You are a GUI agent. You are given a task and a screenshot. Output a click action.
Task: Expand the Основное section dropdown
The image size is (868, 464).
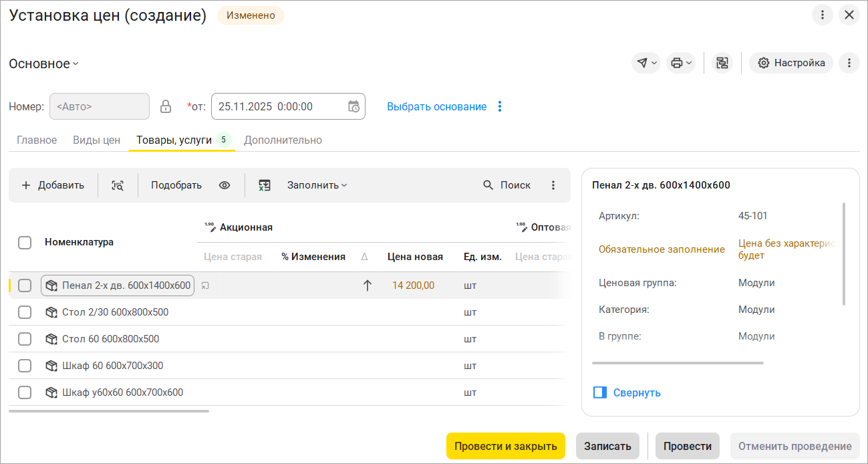click(44, 64)
